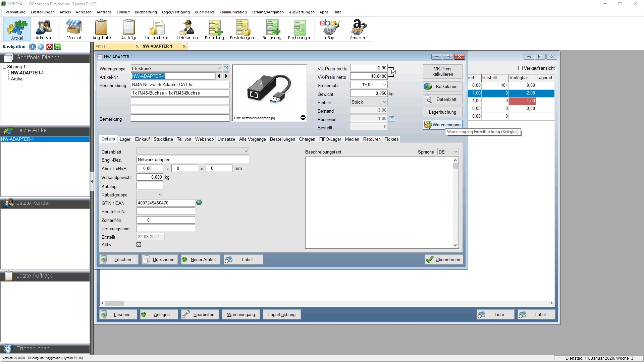Click the plus icon on product image
Image resolution: width=644 pixels, height=362 pixels.
tap(303, 118)
